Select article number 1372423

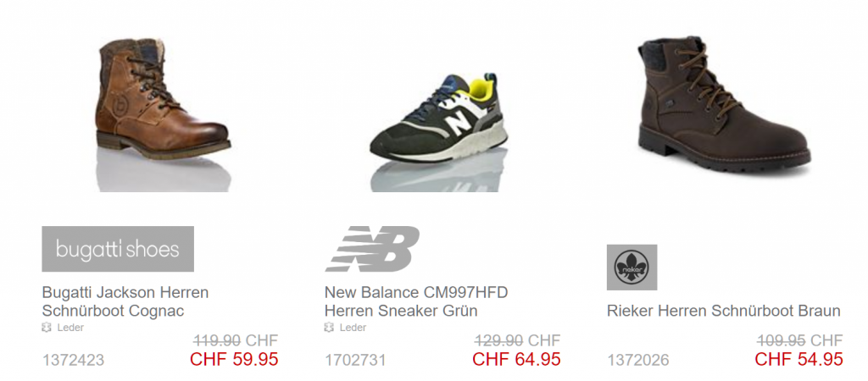[x=73, y=361]
